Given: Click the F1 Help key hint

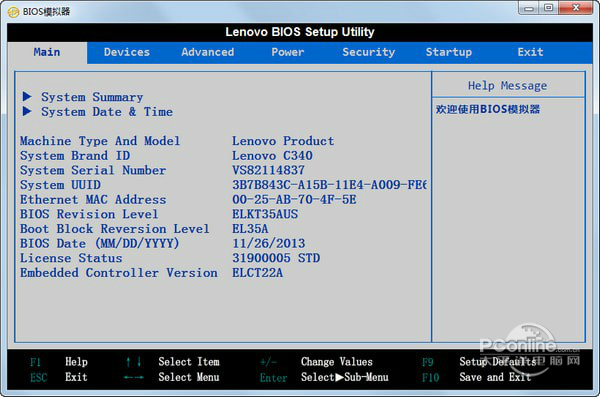Looking at the screenshot, I should tap(59, 362).
